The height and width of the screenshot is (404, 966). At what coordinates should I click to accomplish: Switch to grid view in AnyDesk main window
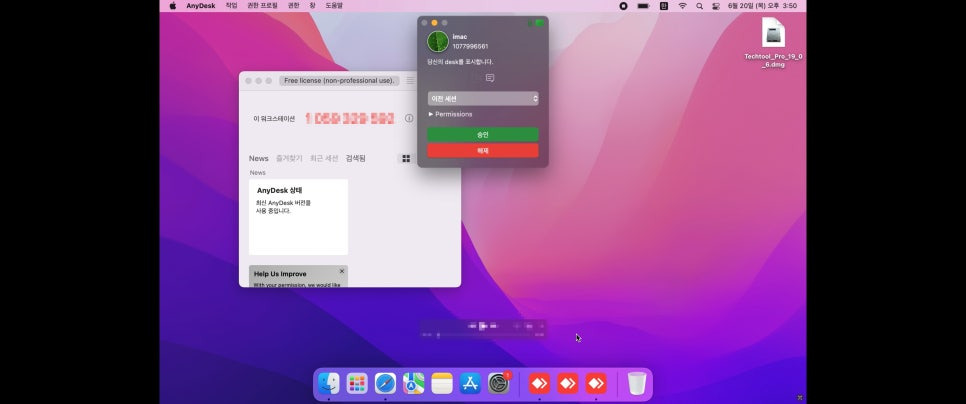[406, 159]
